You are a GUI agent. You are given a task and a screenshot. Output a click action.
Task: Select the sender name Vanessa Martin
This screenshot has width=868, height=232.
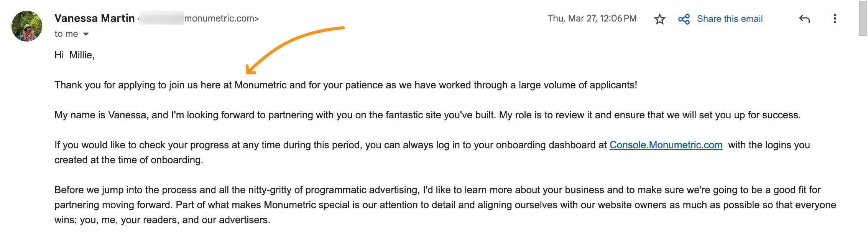[x=95, y=18]
